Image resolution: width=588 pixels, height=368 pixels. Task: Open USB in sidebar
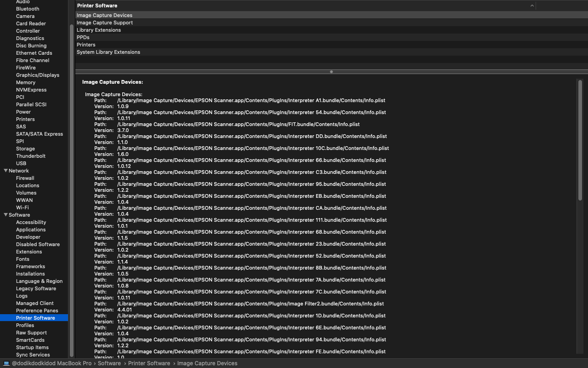click(x=21, y=163)
